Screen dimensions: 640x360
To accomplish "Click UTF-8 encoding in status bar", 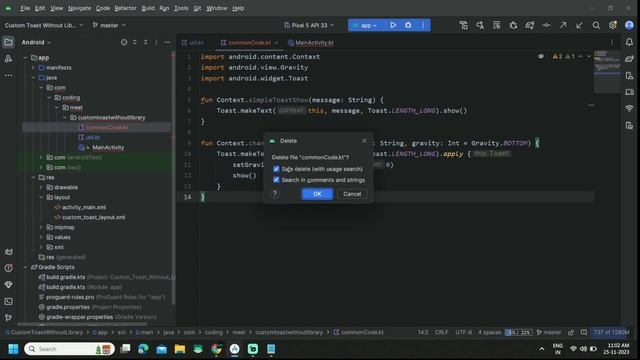I will tap(463, 332).
